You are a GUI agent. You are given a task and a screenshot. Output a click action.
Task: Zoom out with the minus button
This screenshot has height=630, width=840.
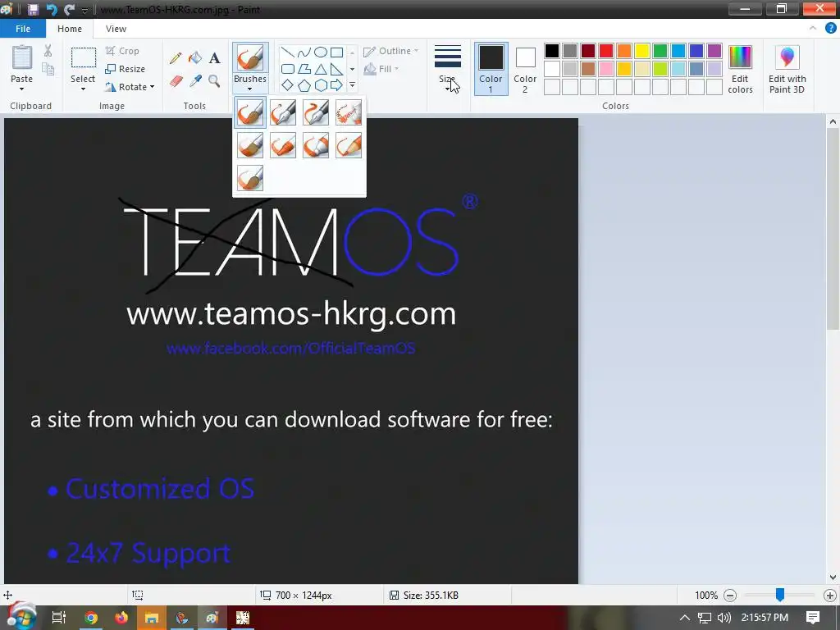coord(729,596)
